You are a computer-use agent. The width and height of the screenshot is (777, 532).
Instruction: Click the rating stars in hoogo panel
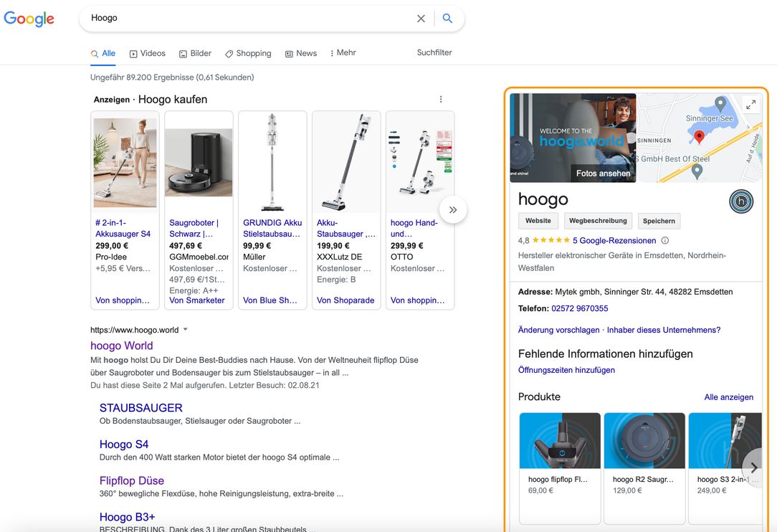tap(550, 240)
